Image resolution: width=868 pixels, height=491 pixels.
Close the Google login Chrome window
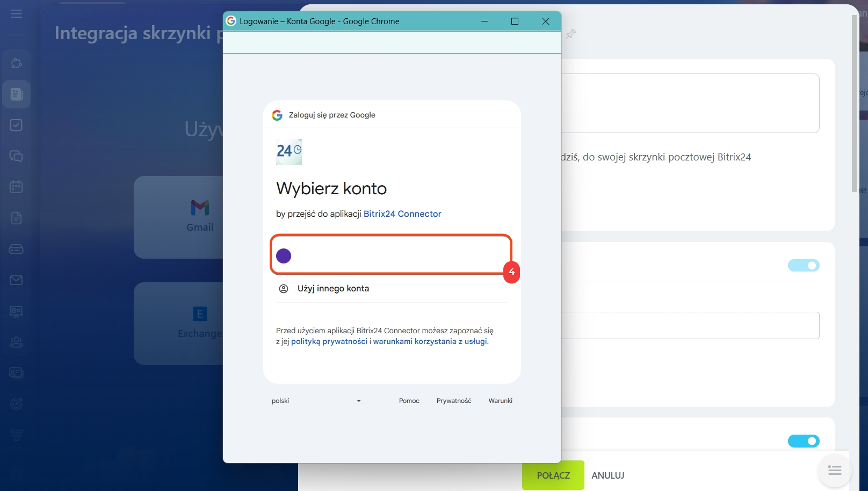pos(546,21)
